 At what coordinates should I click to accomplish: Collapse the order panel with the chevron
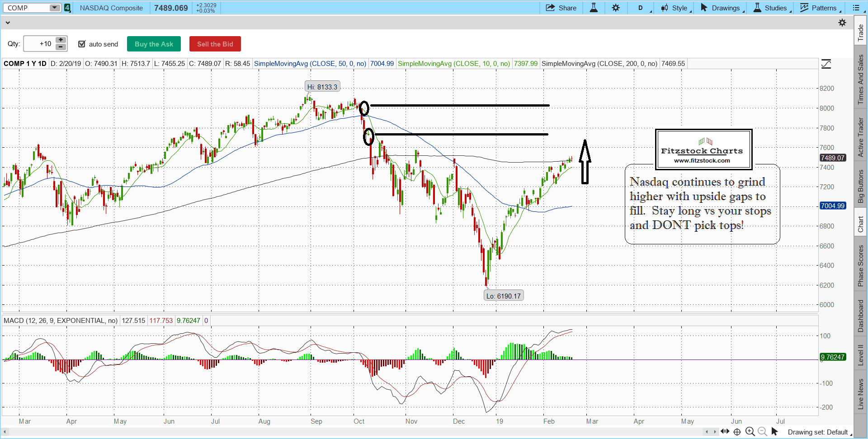(x=8, y=23)
